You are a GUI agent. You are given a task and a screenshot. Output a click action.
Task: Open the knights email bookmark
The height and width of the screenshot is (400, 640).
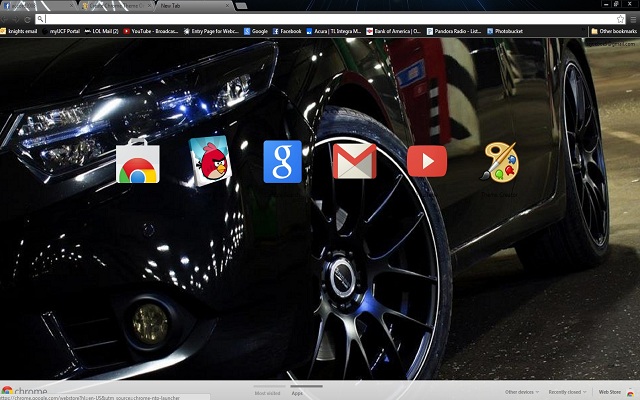(19, 31)
